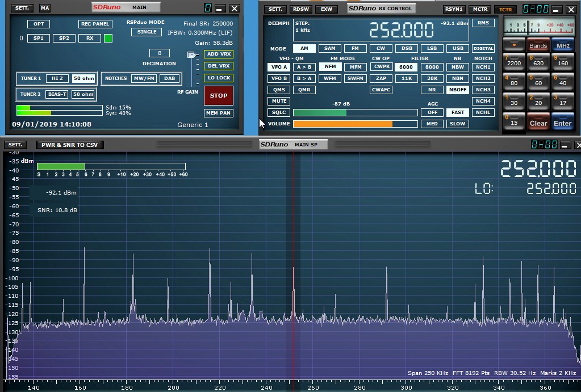This screenshot has width=581, height=392.
Task: Open SETT. in RX Control window
Action: click(275, 9)
